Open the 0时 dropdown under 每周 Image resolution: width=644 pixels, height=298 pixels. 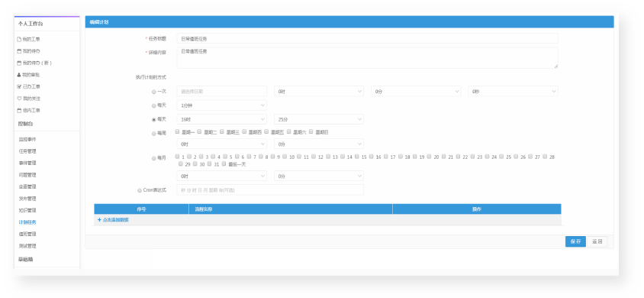coord(222,144)
